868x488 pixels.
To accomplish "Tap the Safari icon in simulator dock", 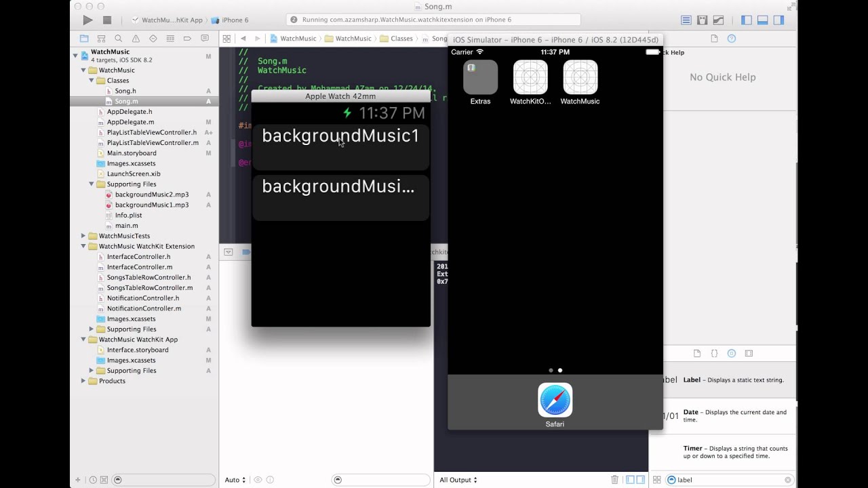I will point(555,400).
